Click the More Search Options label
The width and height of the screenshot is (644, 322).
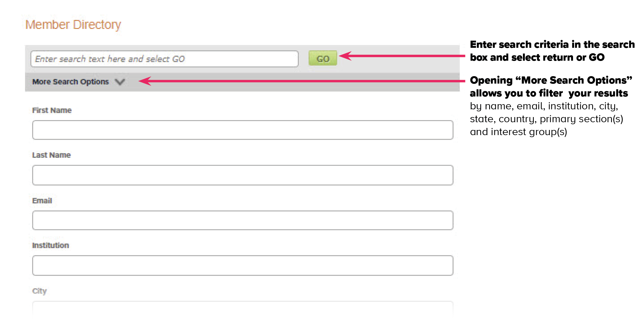pos(70,82)
